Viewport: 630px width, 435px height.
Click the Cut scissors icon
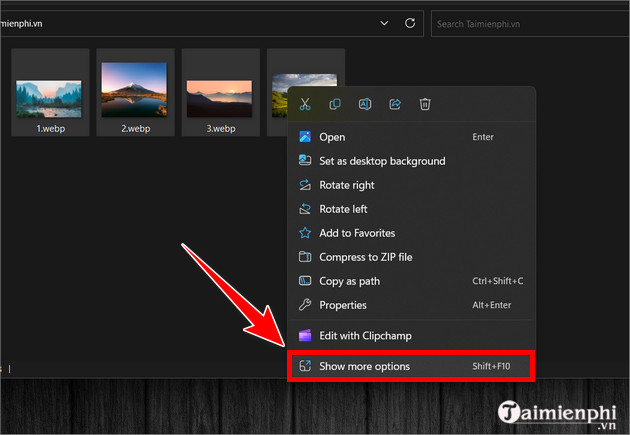(305, 104)
